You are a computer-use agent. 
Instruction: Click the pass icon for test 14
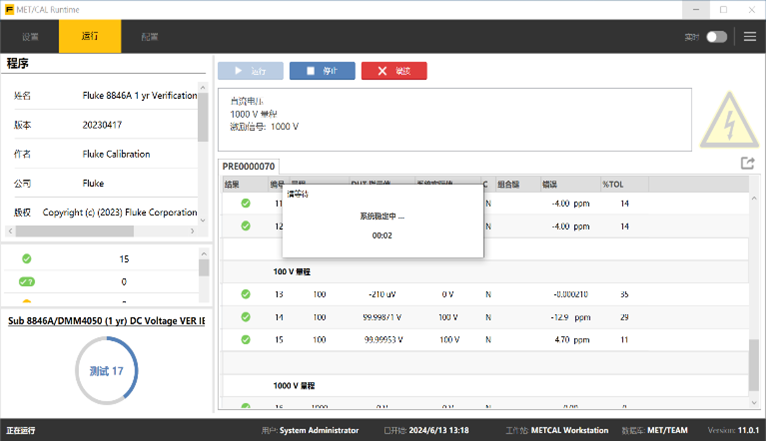pyautogui.click(x=246, y=317)
